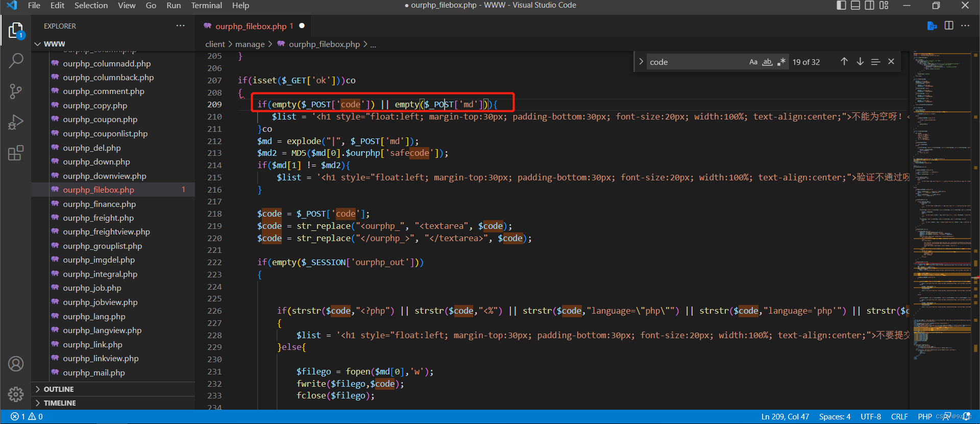Go to previous search match arrow
This screenshot has height=424, width=980.
click(844, 61)
